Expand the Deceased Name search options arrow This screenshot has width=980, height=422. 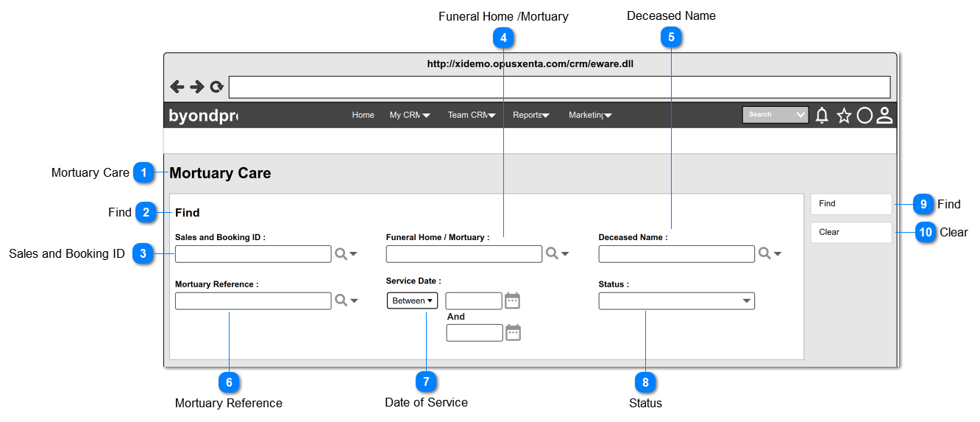click(778, 254)
